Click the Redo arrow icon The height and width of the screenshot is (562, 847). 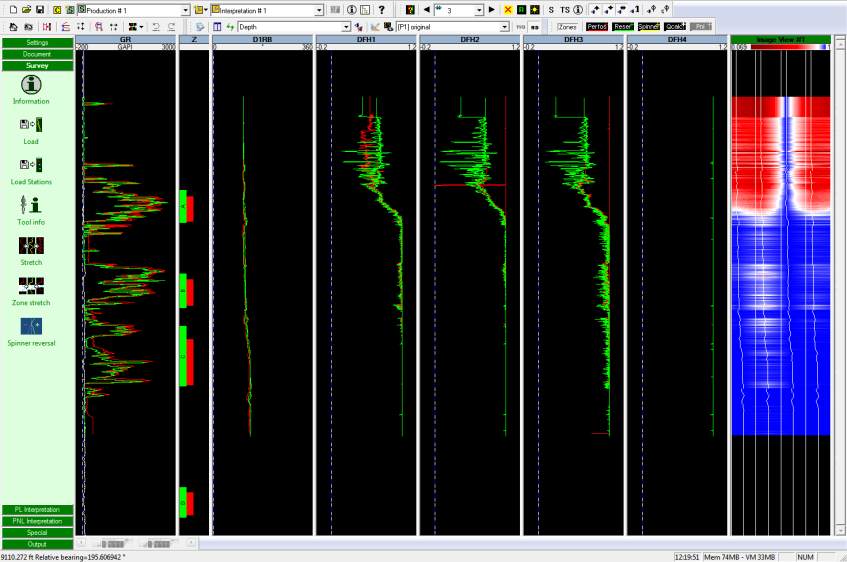pos(171,26)
